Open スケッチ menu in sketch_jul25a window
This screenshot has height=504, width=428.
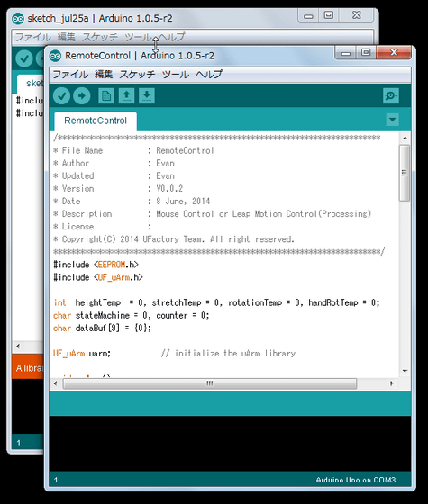coord(100,37)
